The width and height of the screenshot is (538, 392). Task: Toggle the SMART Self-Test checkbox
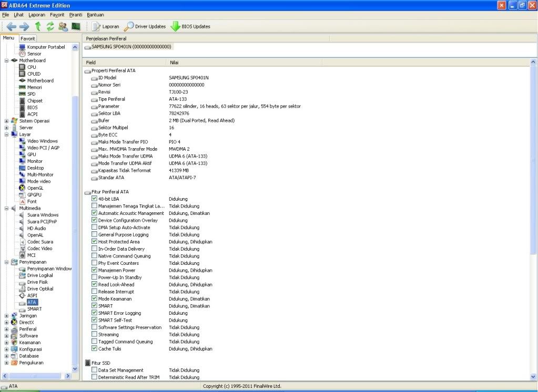94,320
